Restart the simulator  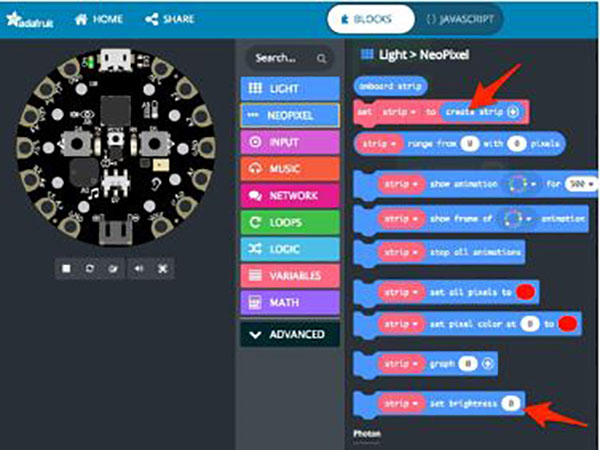(x=91, y=268)
